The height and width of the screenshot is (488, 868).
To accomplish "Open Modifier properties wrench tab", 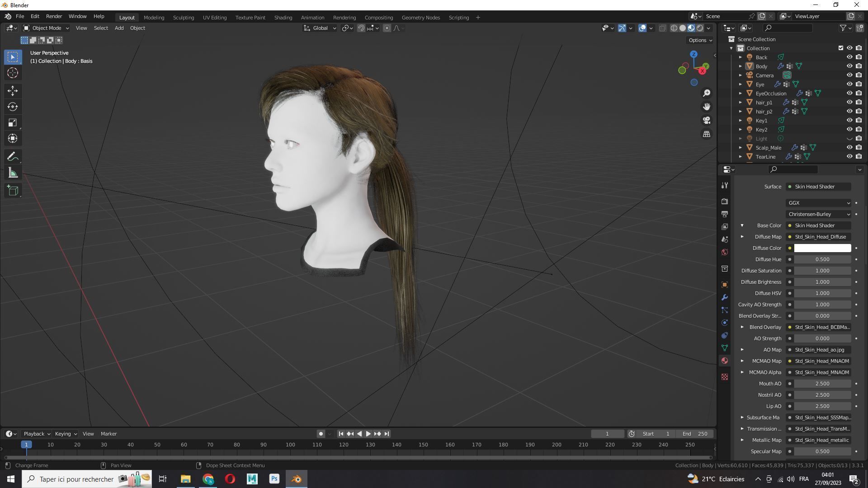I will [x=725, y=297].
